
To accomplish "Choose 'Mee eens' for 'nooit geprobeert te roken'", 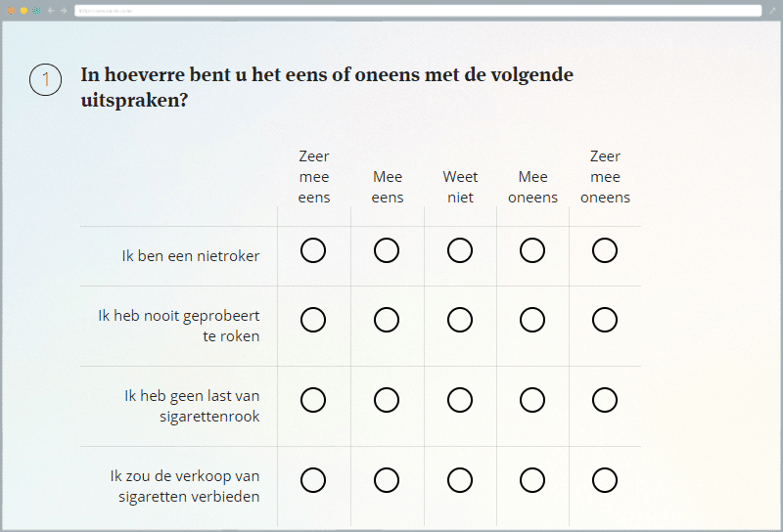I will pyautogui.click(x=387, y=320).
